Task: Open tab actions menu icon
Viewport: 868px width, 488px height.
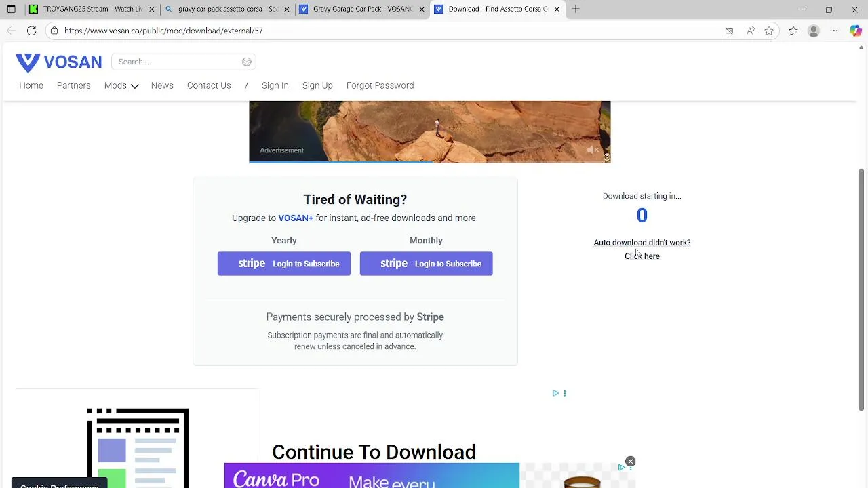Action: (11, 9)
